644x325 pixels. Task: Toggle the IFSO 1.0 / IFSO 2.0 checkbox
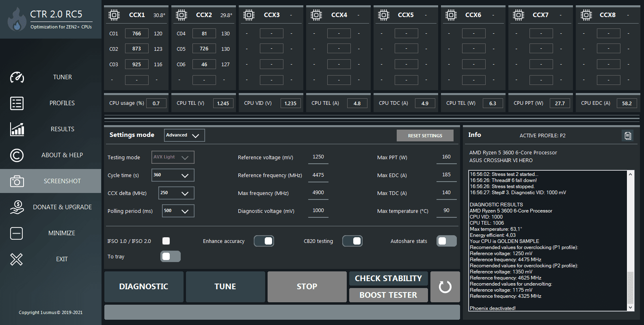[166, 241]
